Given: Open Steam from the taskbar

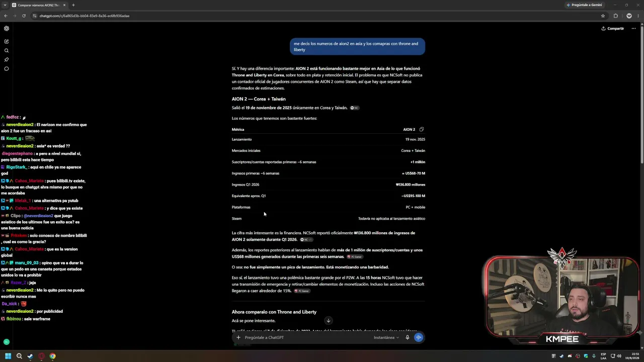Looking at the screenshot, I should [30, 356].
